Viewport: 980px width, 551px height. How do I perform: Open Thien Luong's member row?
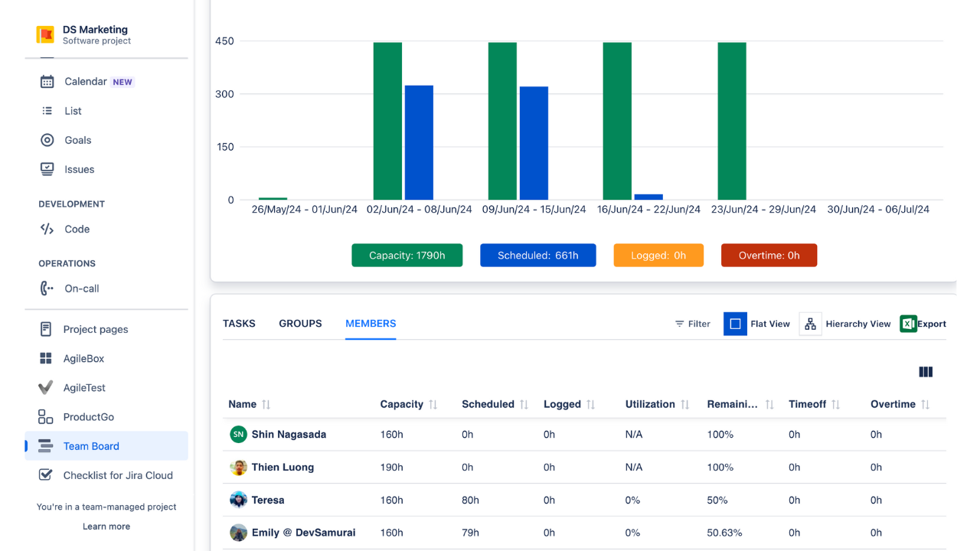click(x=284, y=467)
